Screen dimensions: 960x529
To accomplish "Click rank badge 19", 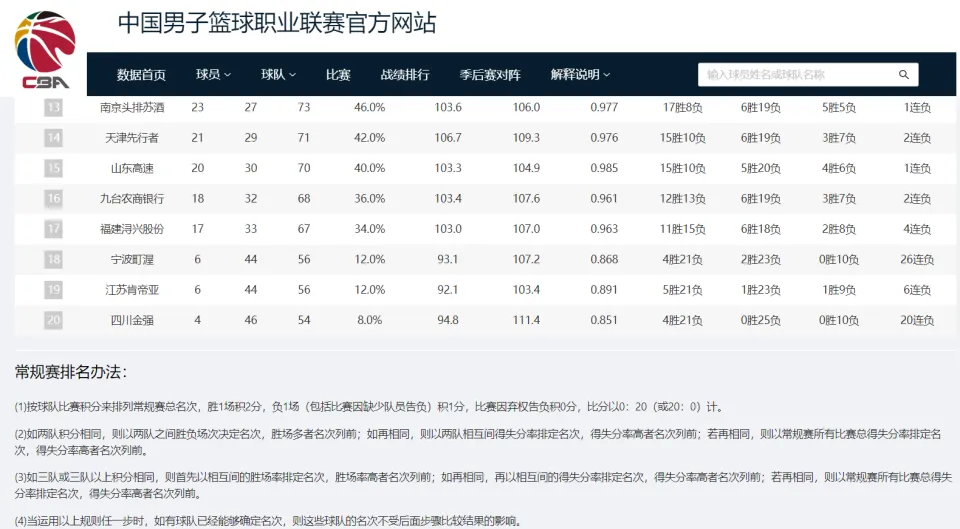I will tap(53, 290).
